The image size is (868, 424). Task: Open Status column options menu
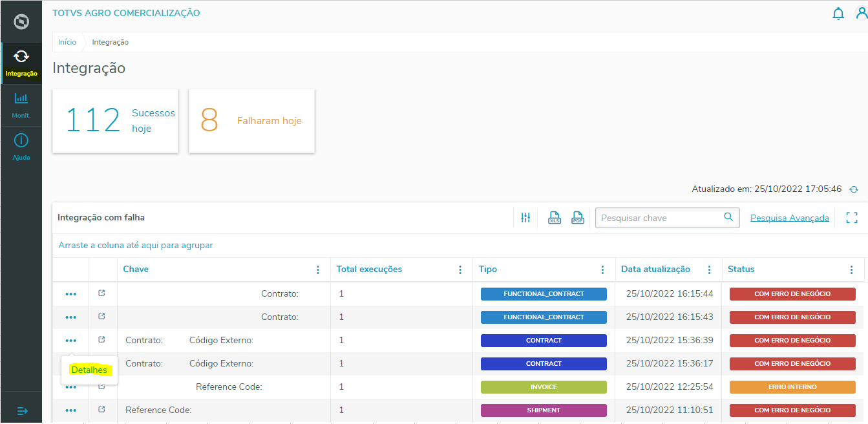851,270
